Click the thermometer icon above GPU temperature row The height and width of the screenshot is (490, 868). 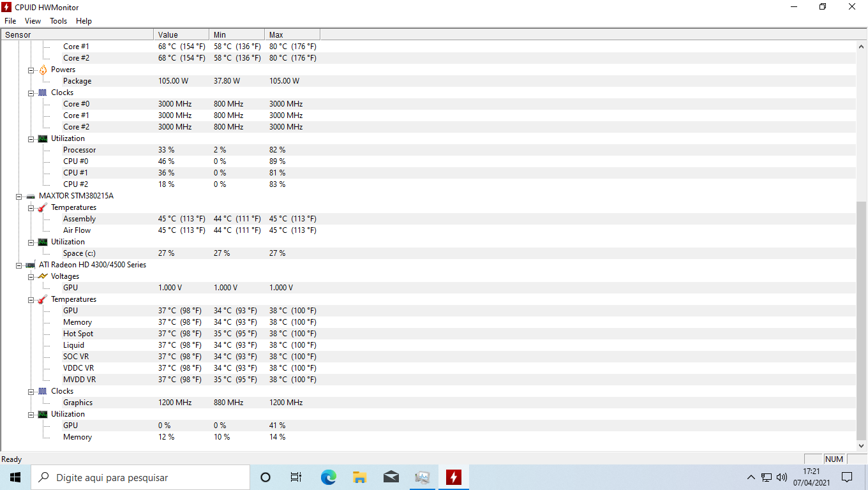pyautogui.click(x=43, y=299)
